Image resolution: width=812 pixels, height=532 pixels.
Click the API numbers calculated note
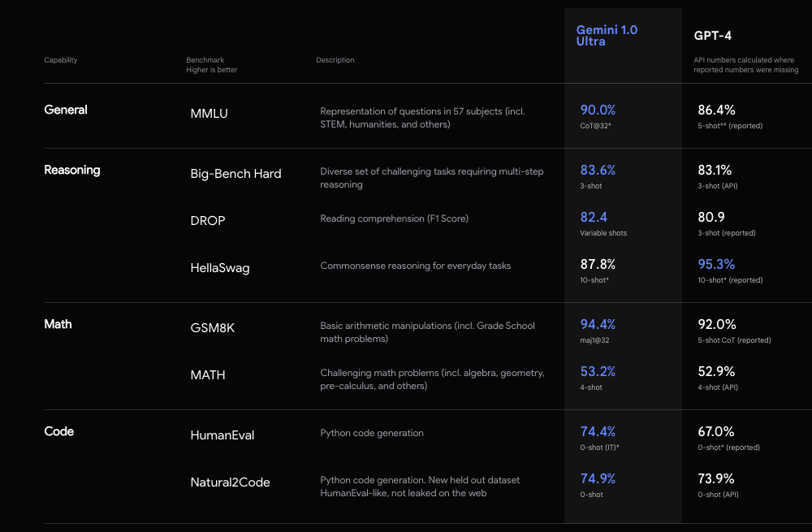point(745,65)
